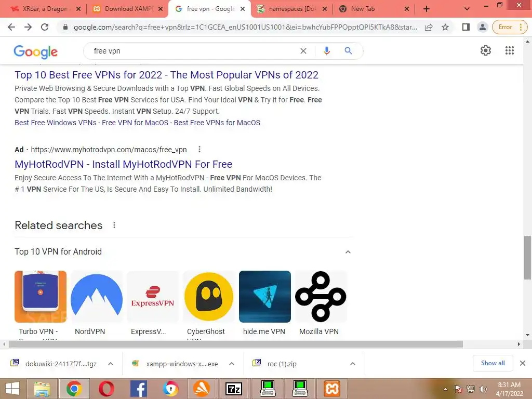Expand options for xampp-windows exe download
The image size is (532, 399).
pos(232,364)
